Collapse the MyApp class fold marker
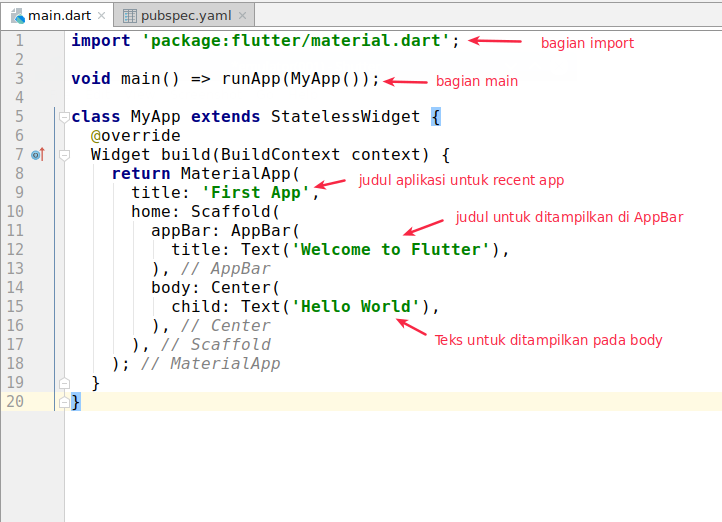Screen dimensions: 722x522 [64, 117]
